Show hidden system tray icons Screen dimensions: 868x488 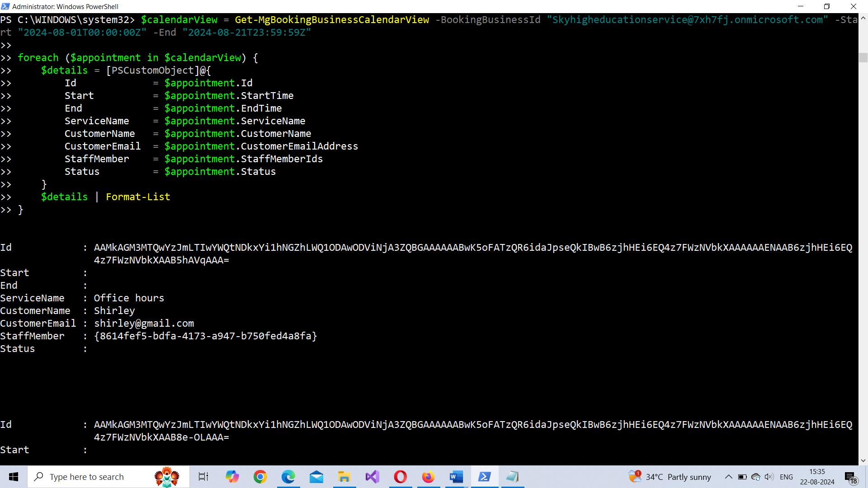(728, 477)
